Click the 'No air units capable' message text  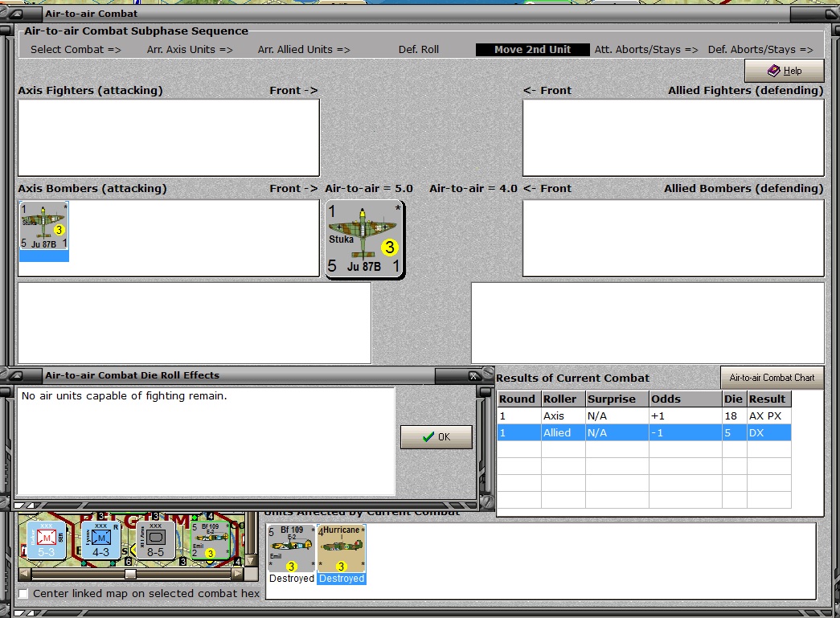point(124,395)
